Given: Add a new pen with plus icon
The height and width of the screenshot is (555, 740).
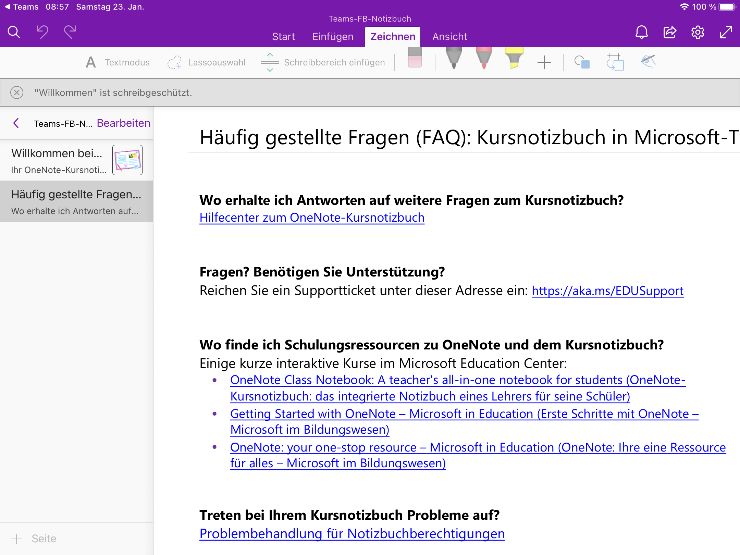Looking at the screenshot, I should [x=544, y=62].
